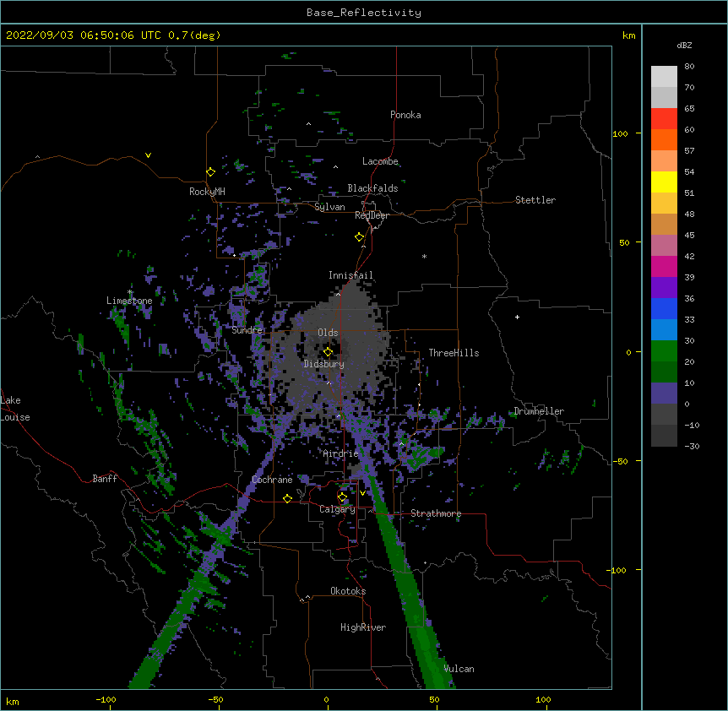Select the dark green 20-10 dBZ swatch
728x711 pixels.
(x=664, y=372)
